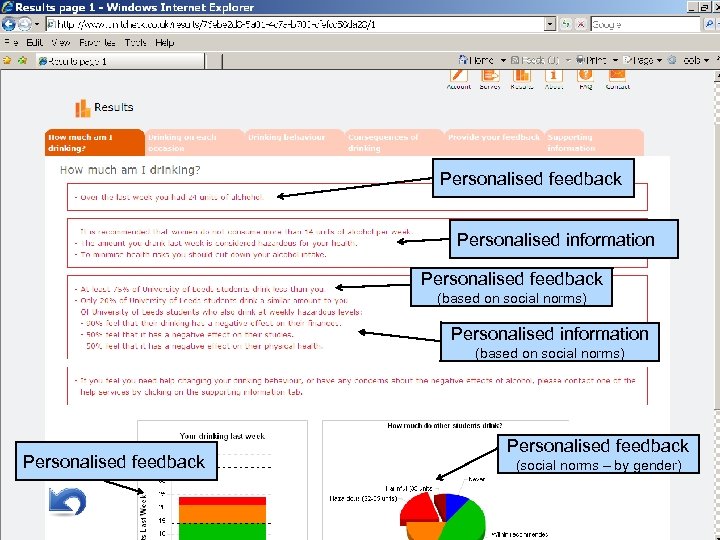Open the Tools menu in menu bar
The image size is (720, 540).
click(x=135, y=43)
